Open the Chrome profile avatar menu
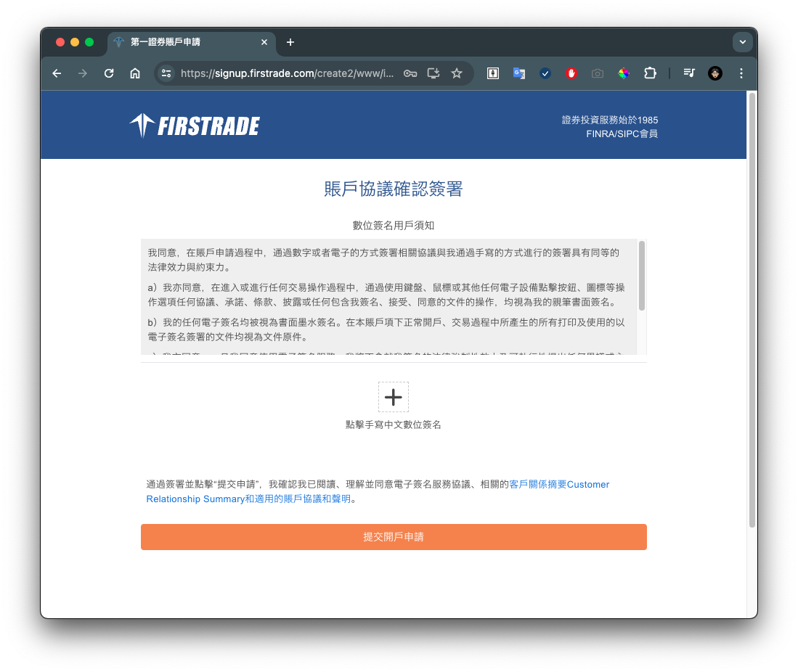Screen dimensions: 798x672 pyautogui.click(x=715, y=73)
